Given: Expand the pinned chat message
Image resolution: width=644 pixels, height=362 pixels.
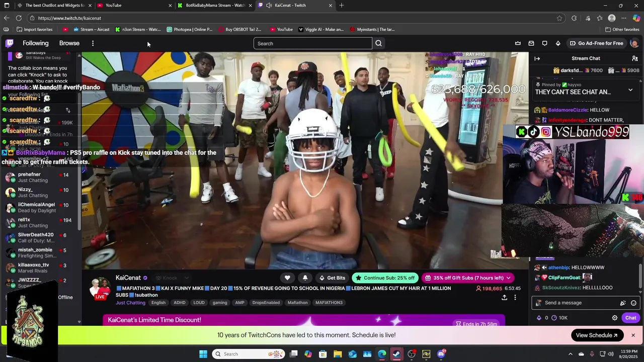Looking at the screenshot, I should click(630, 90).
